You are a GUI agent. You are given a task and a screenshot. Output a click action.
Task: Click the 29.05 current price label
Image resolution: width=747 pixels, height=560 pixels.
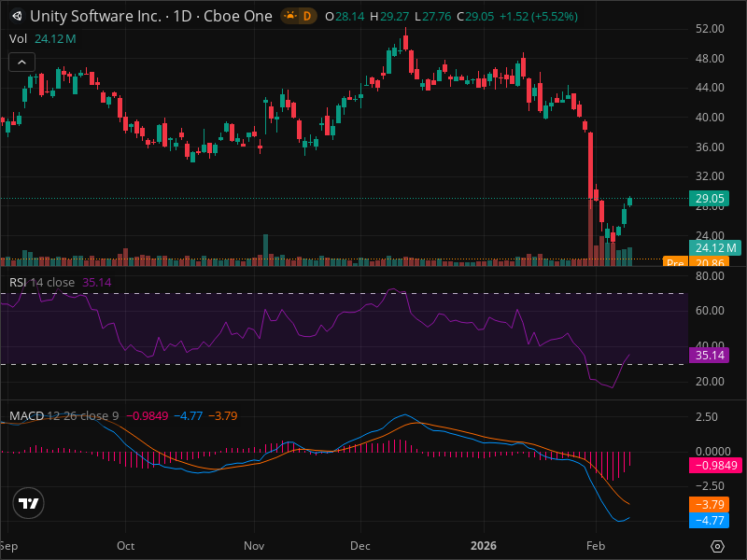(x=710, y=199)
